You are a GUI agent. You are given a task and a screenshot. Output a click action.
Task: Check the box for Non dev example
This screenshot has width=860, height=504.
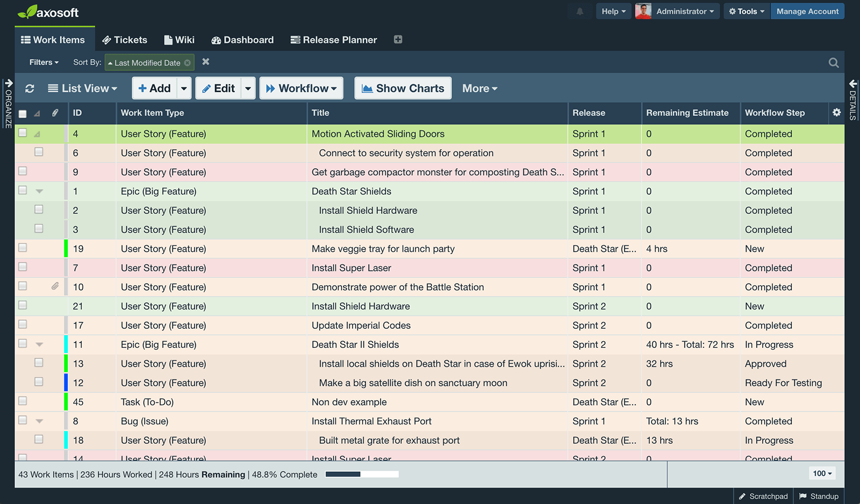tap(23, 401)
